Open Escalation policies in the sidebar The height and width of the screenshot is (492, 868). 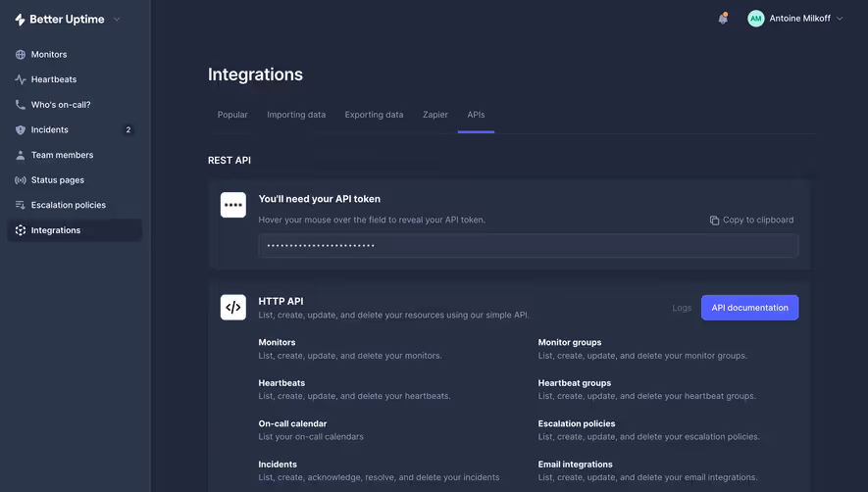tap(68, 205)
